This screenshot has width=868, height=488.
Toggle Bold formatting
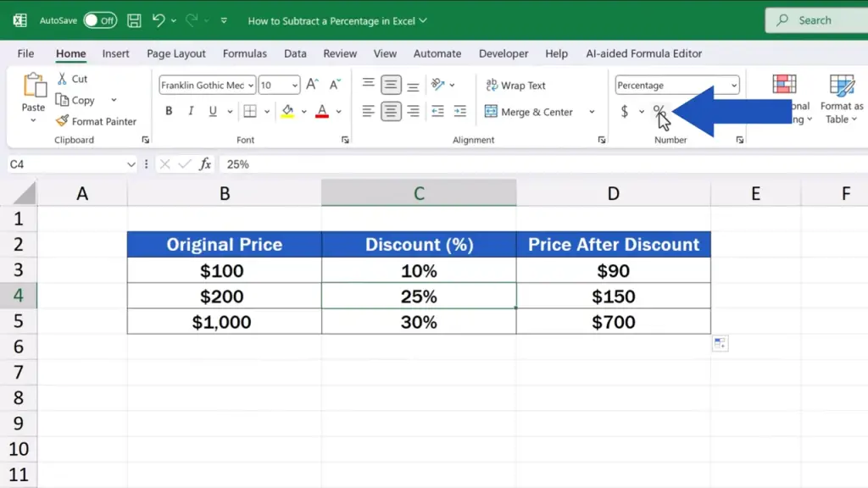(169, 111)
